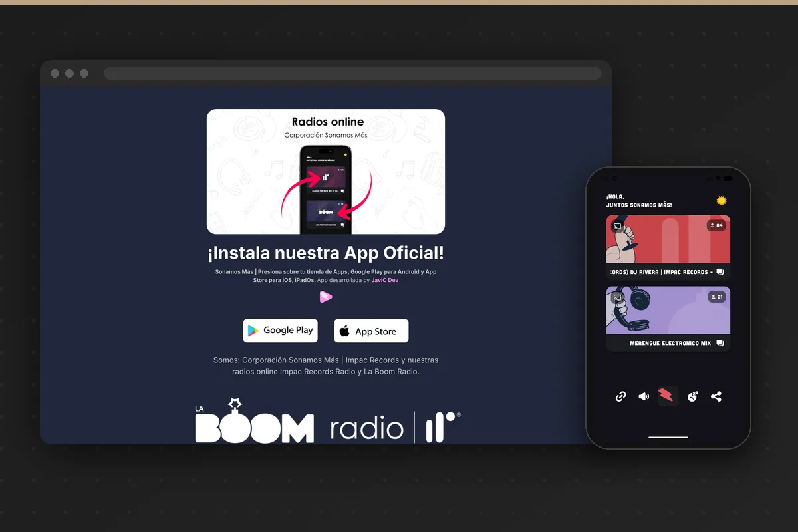The width and height of the screenshot is (798, 532).
Task: Click the pink play logo icon
Action: 326,297
